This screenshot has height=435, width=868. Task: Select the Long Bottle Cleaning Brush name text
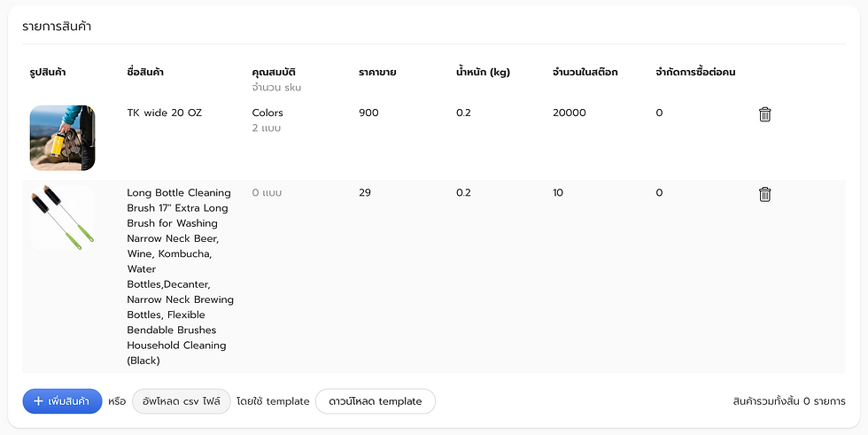[181, 276]
